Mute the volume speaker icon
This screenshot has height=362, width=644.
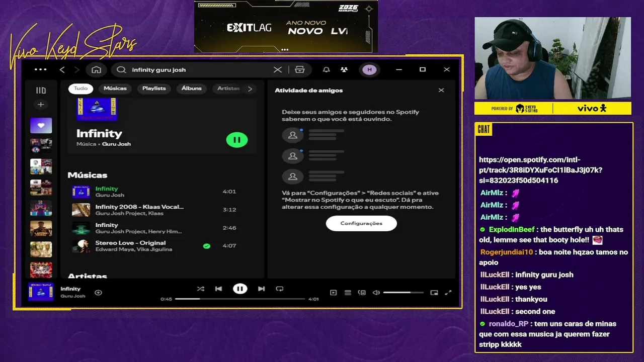[x=376, y=293]
